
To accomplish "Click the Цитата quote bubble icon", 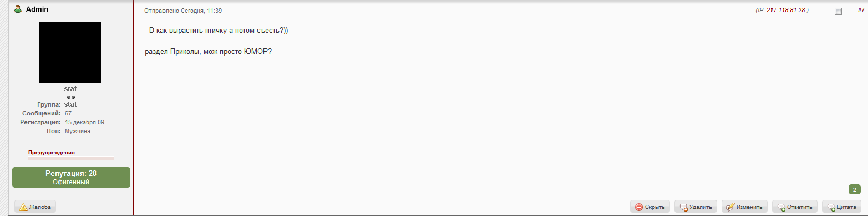I will [831, 207].
